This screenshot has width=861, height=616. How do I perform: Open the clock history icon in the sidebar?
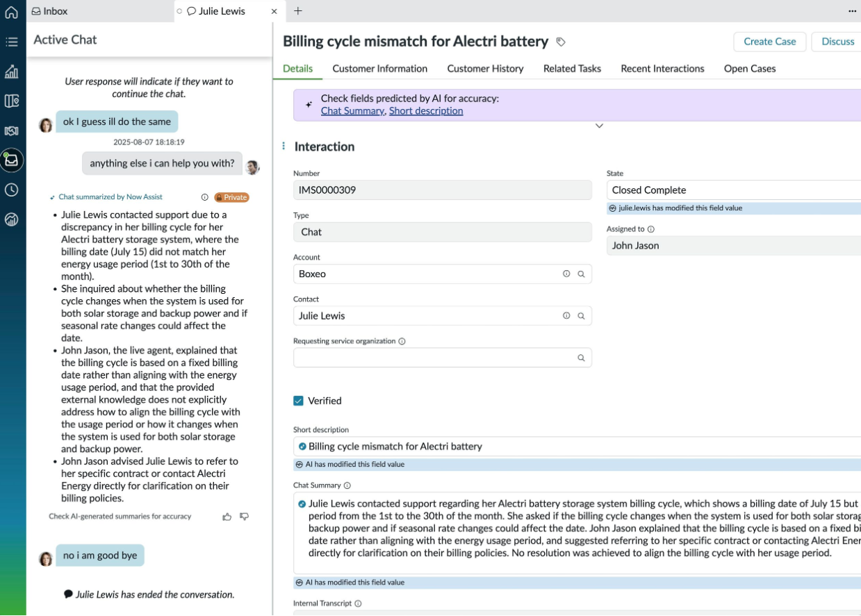tap(11, 190)
